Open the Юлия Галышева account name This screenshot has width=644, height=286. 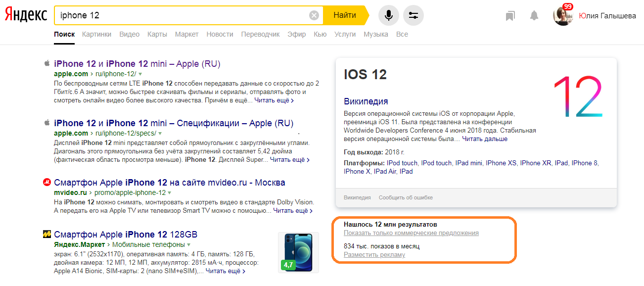point(607,16)
